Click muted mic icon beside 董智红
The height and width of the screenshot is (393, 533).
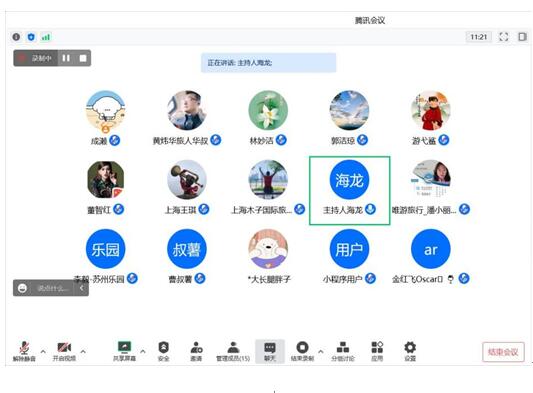tap(118, 209)
